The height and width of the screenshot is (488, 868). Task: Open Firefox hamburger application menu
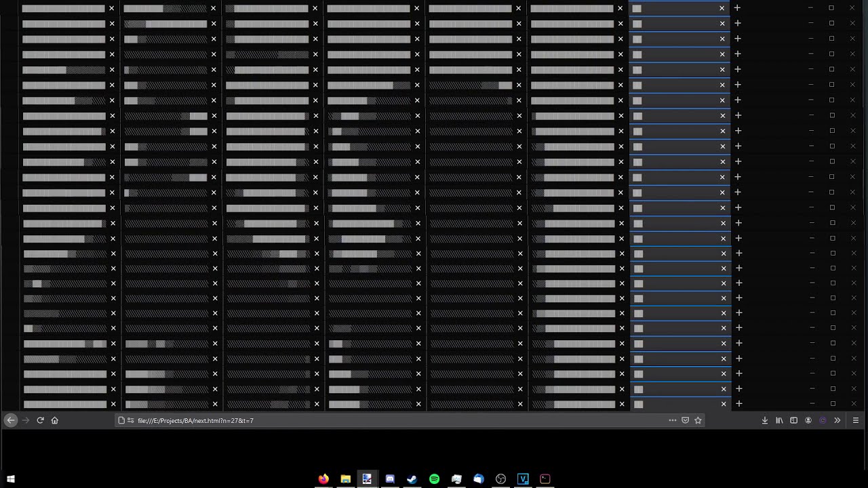856,420
